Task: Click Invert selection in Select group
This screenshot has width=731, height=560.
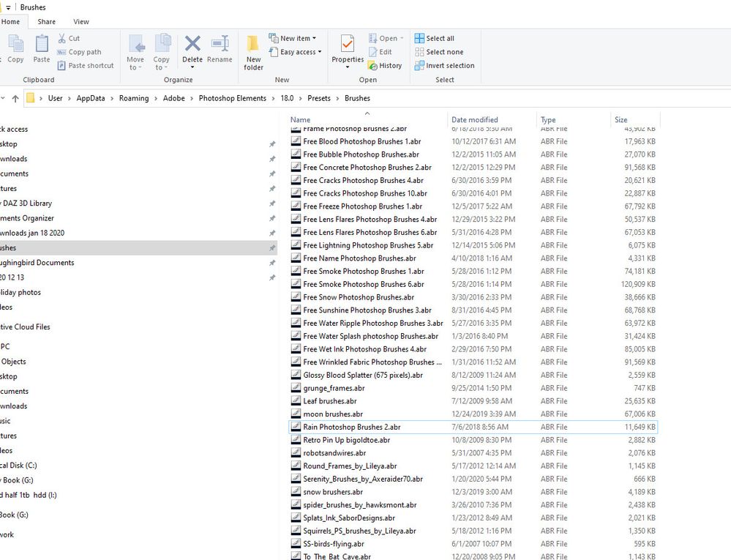Action: (445, 66)
